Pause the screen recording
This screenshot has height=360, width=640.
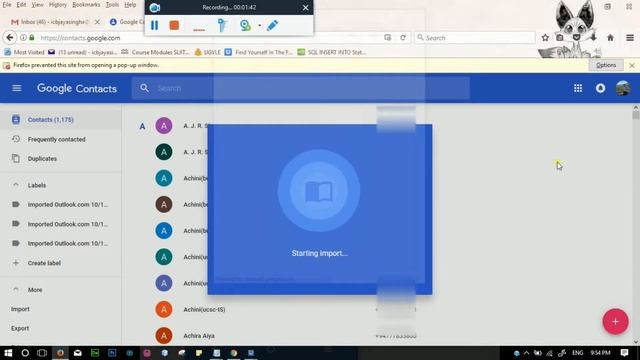point(154,25)
